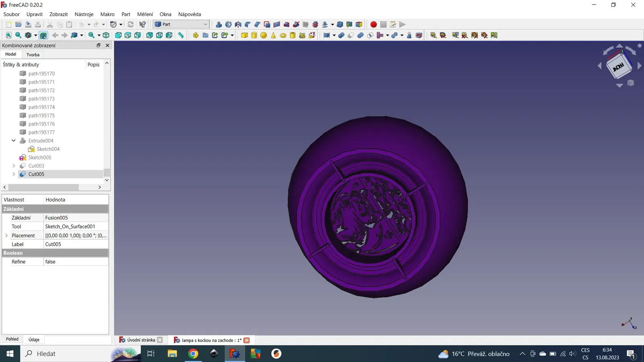Click the navigation cube FRONT face
Screen dimensions: 644x362
(619, 67)
